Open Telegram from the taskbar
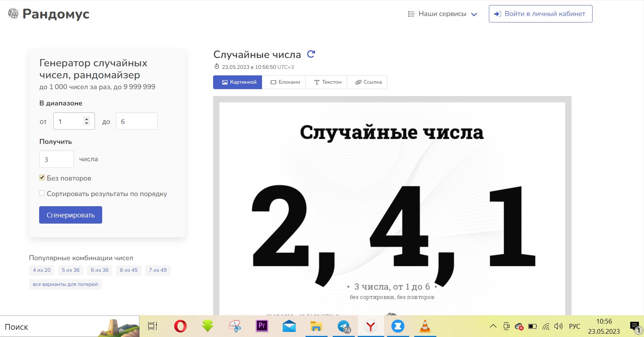The width and height of the screenshot is (644, 337). [x=344, y=326]
